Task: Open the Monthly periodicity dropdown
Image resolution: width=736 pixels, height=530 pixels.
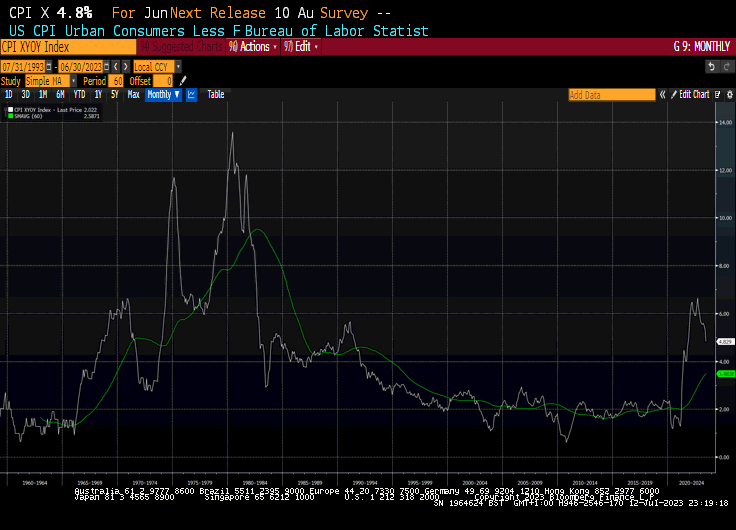Action: (163, 94)
